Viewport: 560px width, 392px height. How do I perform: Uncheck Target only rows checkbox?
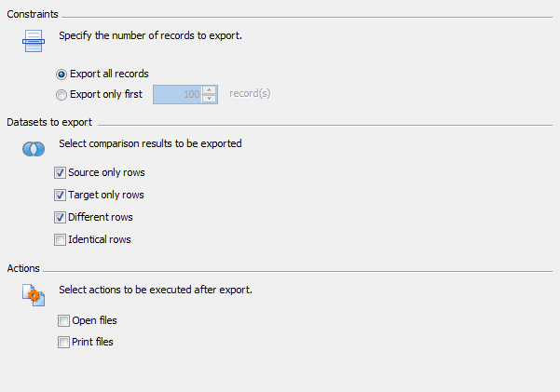(60, 195)
